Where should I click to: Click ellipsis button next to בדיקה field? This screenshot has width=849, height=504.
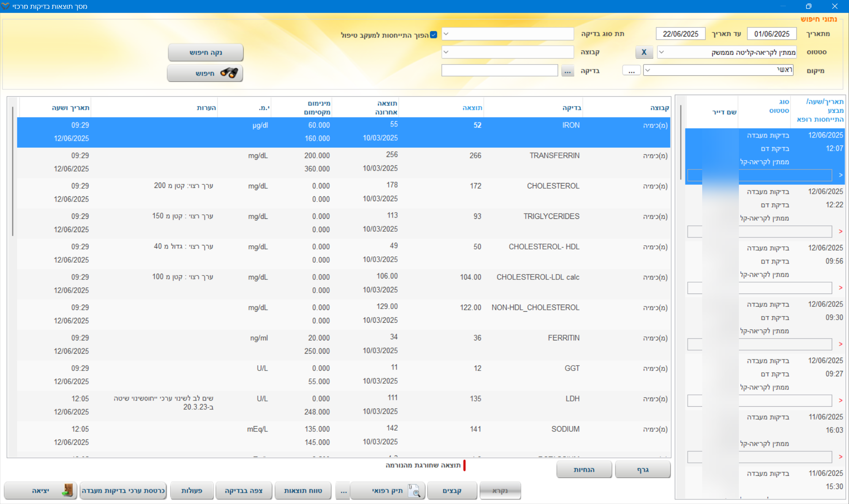(x=568, y=71)
